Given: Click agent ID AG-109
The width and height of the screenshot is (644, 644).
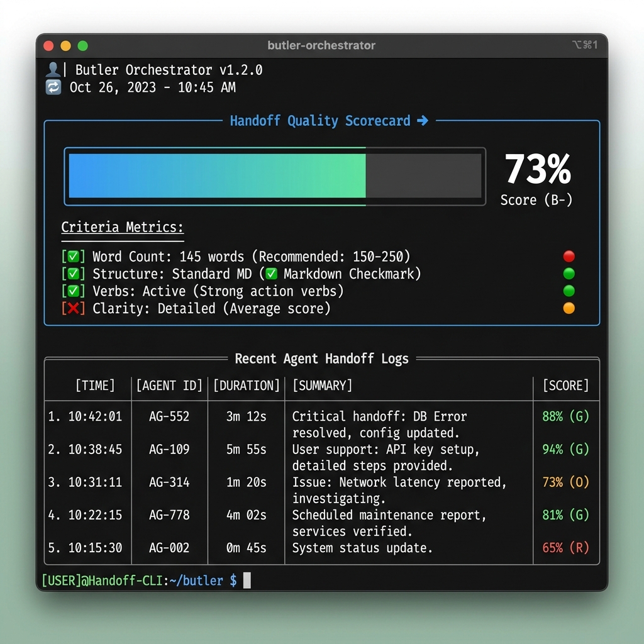Looking at the screenshot, I should pyautogui.click(x=169, y=449).
